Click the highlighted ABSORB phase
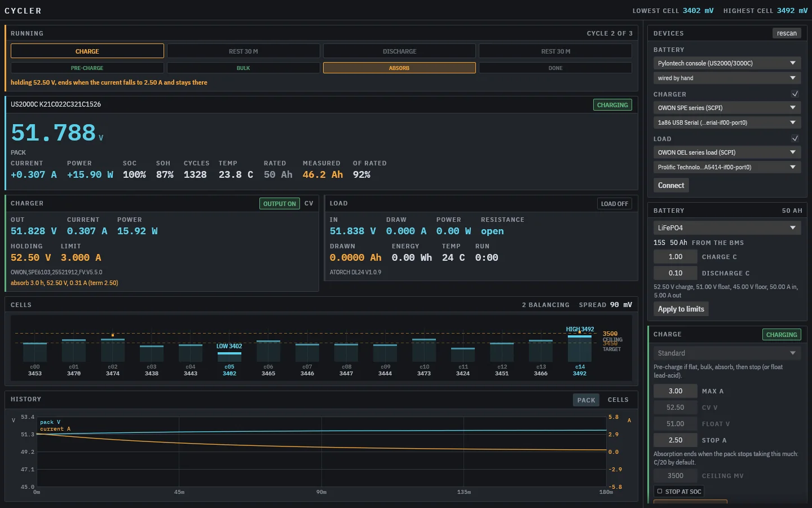 click(x=399, y=68)
